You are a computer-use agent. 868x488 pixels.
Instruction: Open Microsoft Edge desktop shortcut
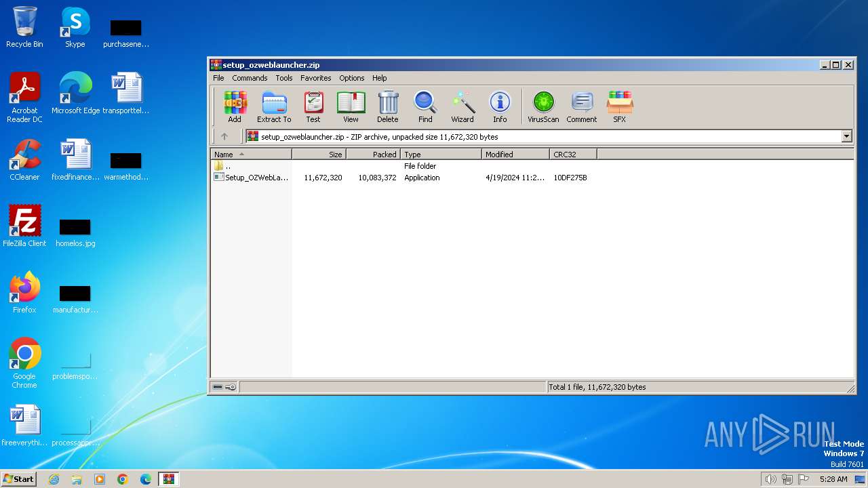[x=75, y=94]
